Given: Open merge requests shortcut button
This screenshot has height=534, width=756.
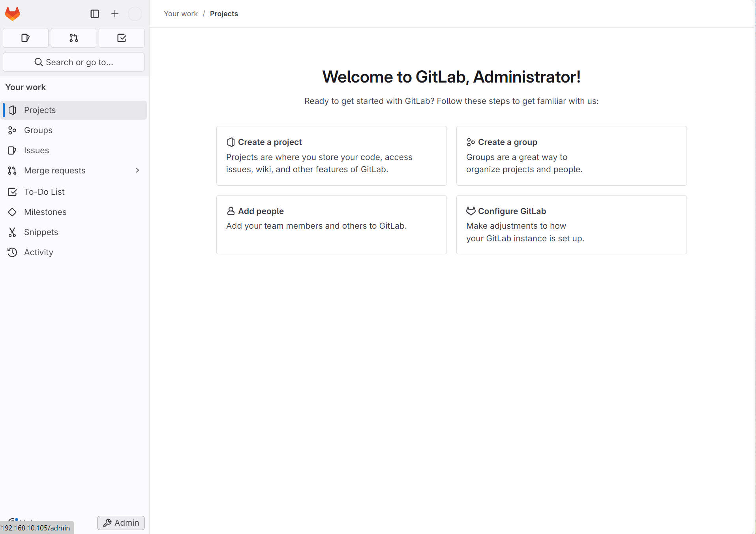Looking at the screenshot, I should (74, 38).
